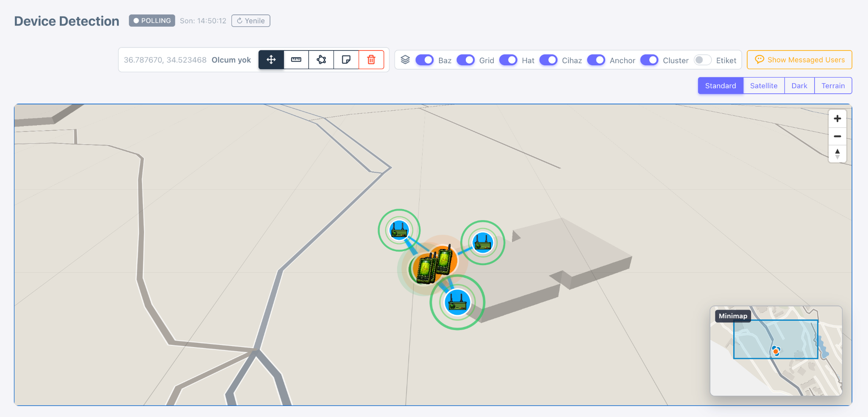This screenshot has height=417, width=868.
Task: Toggle the Cluster layer switch
Action: coord(649,60)
